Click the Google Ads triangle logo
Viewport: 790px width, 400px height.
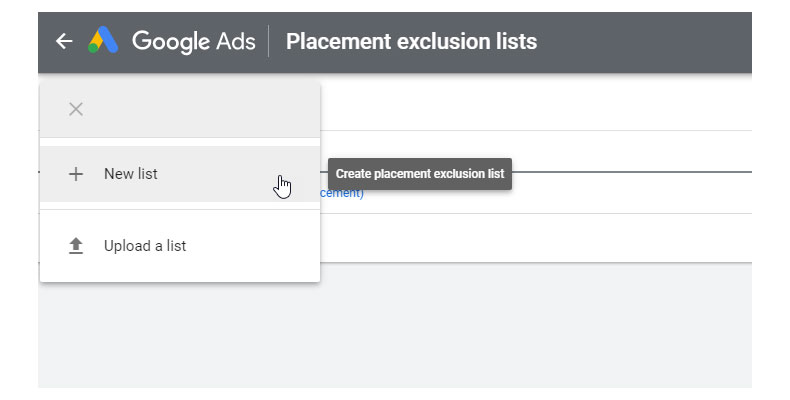pyautogui.click(x=103, y=41)
